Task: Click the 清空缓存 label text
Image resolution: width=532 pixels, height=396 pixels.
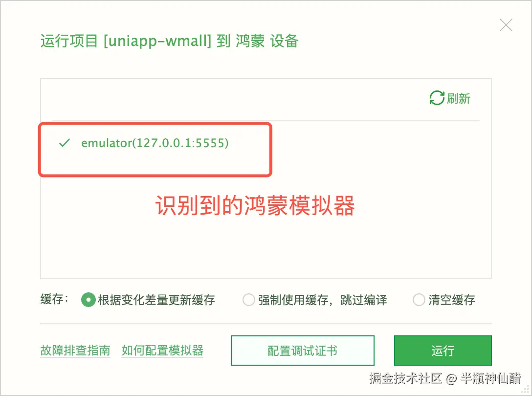Action: coord(452,300)
